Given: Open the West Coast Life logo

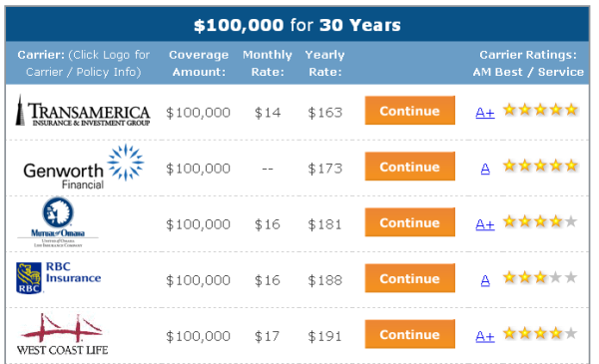Looking at the screenshot, I should (x=62, y=334).
